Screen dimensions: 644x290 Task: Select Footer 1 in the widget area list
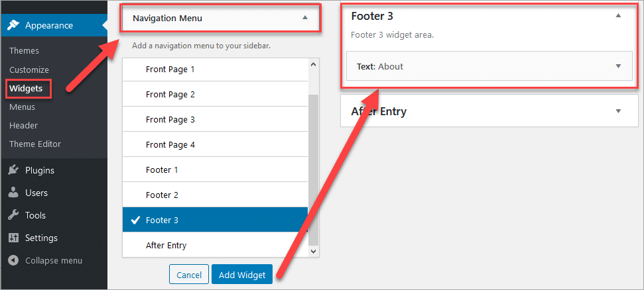[215, 169]
